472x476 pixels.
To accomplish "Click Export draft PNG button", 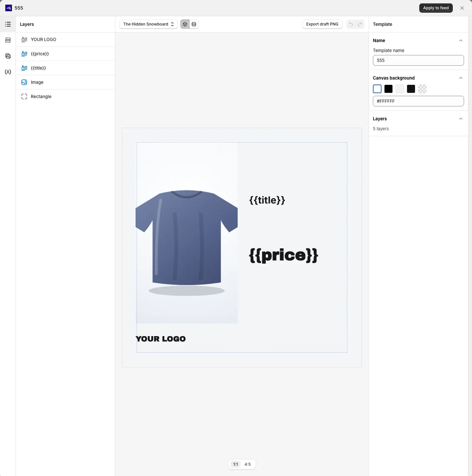I will tap(322, 24).
